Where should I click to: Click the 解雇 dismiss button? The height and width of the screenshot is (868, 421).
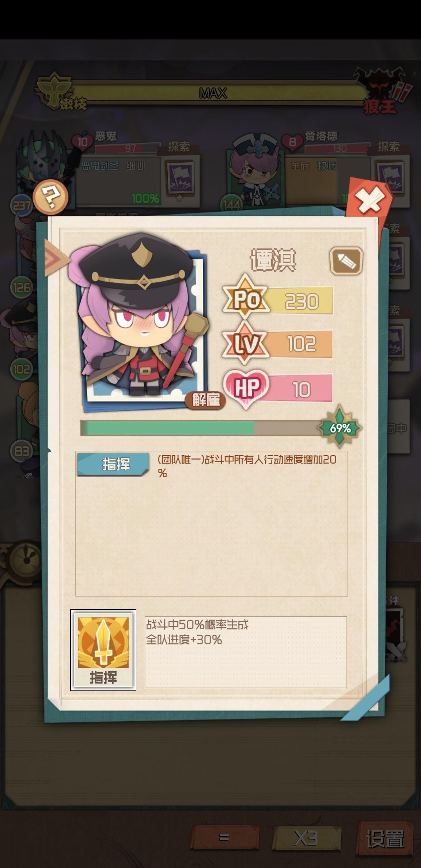tap(206, 400)
